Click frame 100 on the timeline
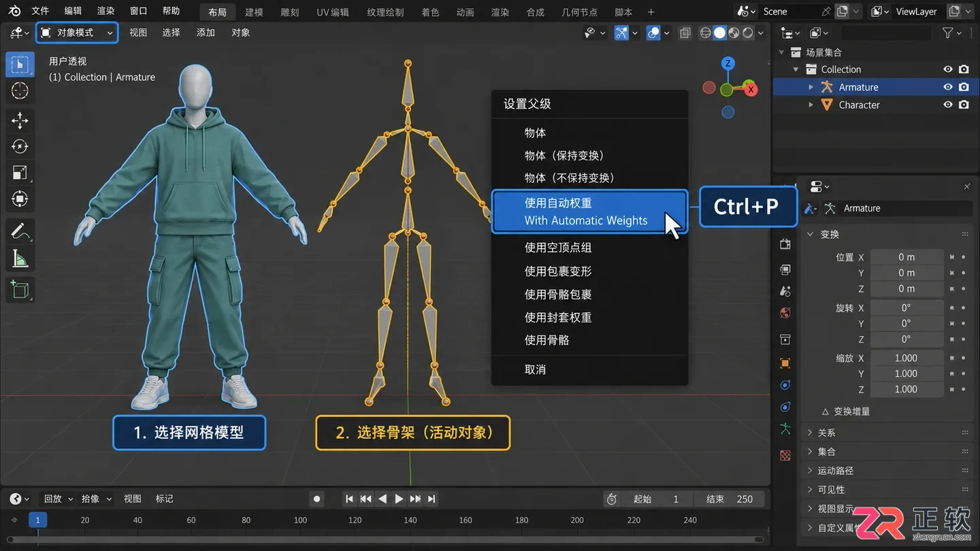980x551 pixels. [x=301, y=520]
